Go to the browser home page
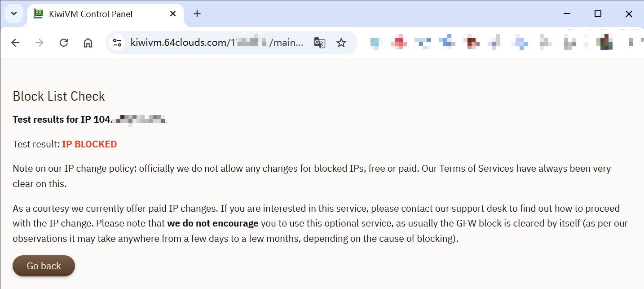 point(88,43)
